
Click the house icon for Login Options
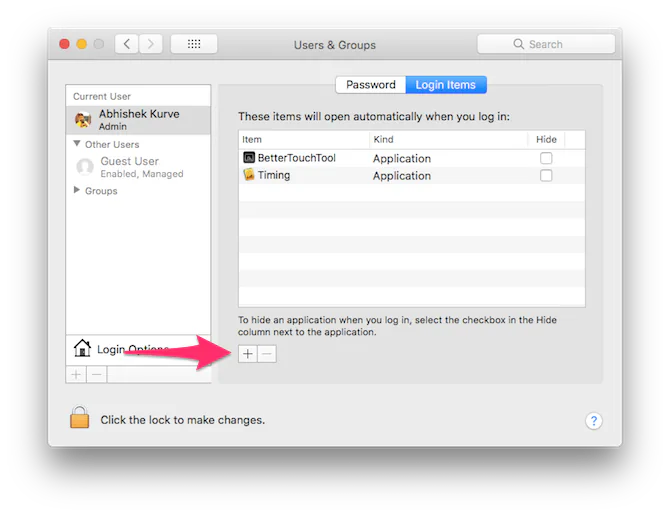82,348
